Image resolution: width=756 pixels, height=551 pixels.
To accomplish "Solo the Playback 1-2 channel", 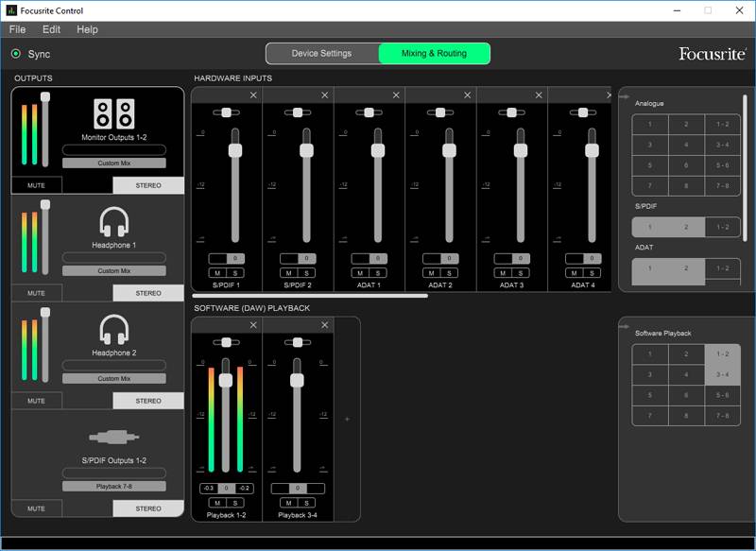I will click(232, 503).
